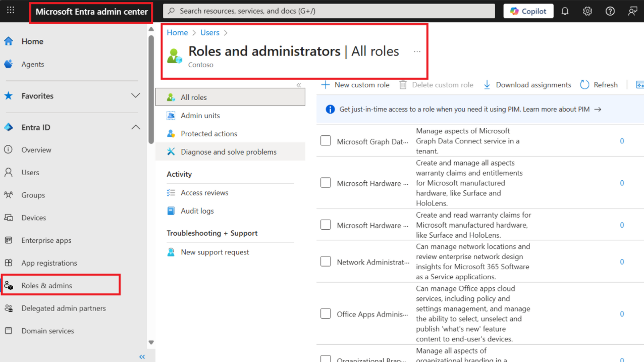644x362 pixels.
Task: Collapse the resource menu double chevron
Action: pos(298,85)
